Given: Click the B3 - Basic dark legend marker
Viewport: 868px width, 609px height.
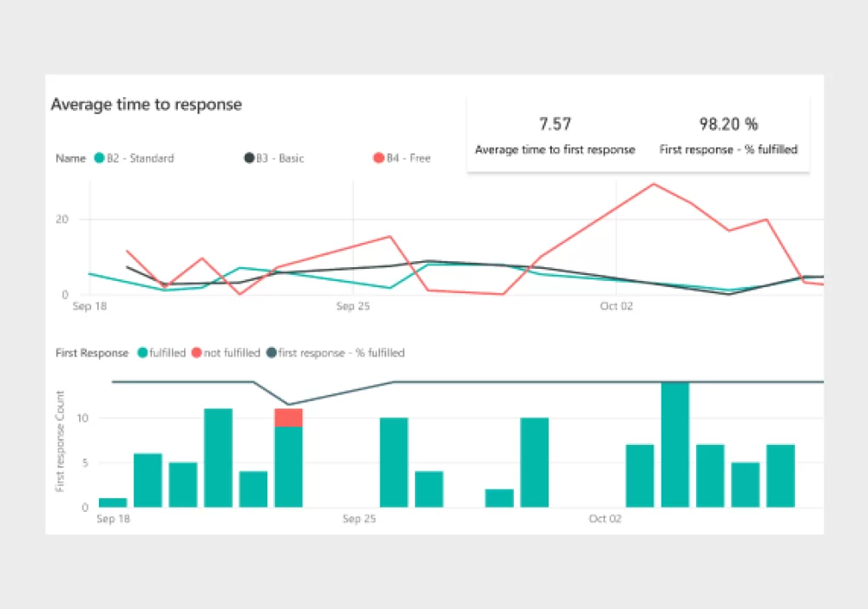Looking at the screenshot, I should coord(249,158).
